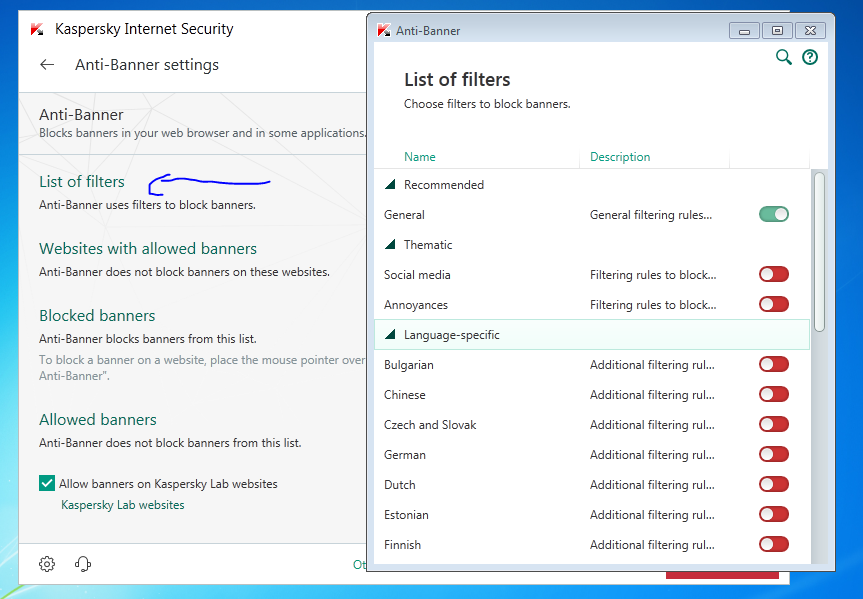The width and height of the screenshot is (863, 599).
Task: Open the help question mark icon
Action: pyautogui.click(x=810, y=57)
